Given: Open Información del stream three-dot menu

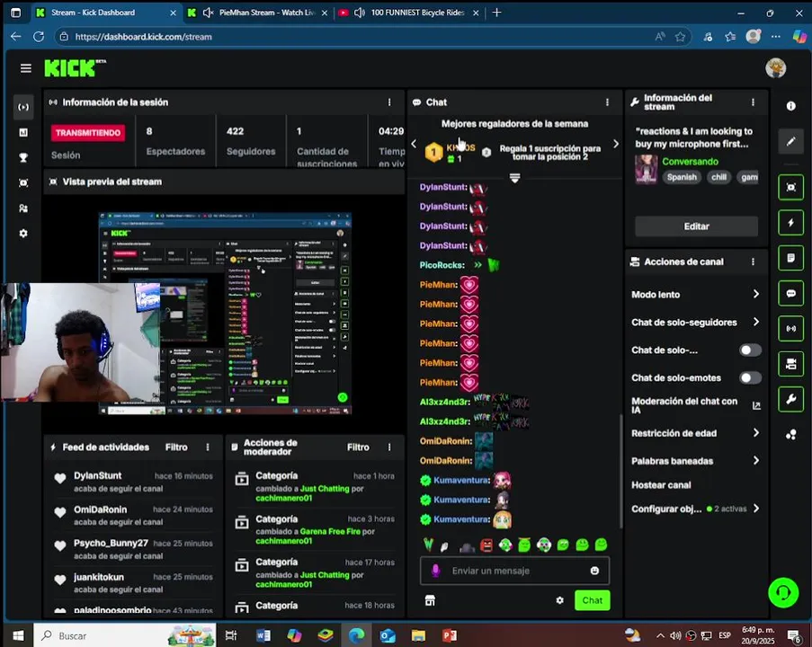Looking at the screenshot, I should point(753,102).
